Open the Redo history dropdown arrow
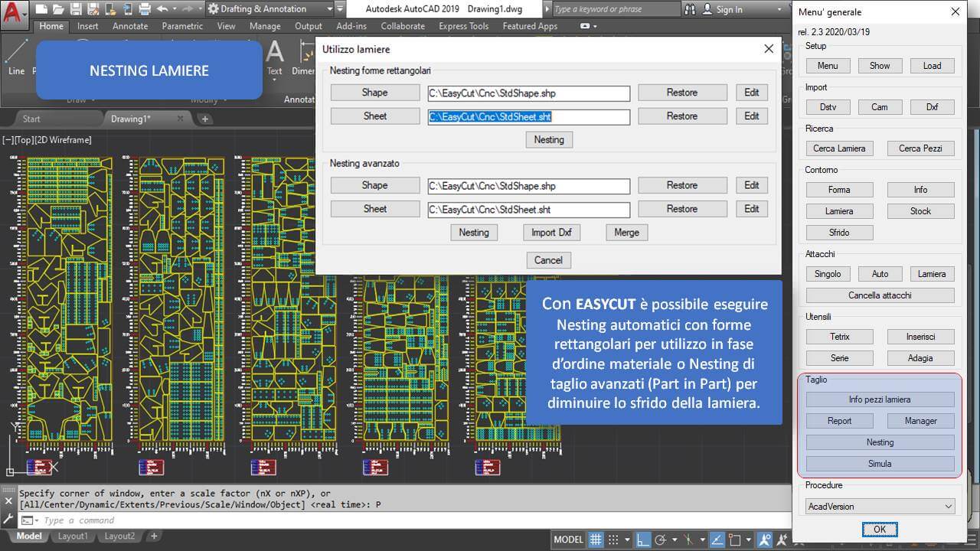The width and height of the screenshot is (980, 551). pos(200,9)
